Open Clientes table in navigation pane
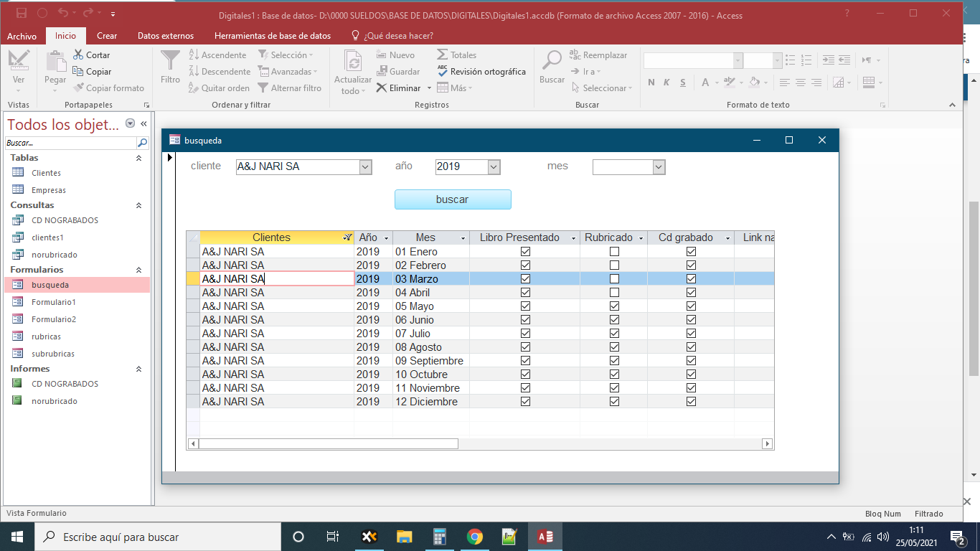This screenshot has width=980, height=551. coord(46,173)
